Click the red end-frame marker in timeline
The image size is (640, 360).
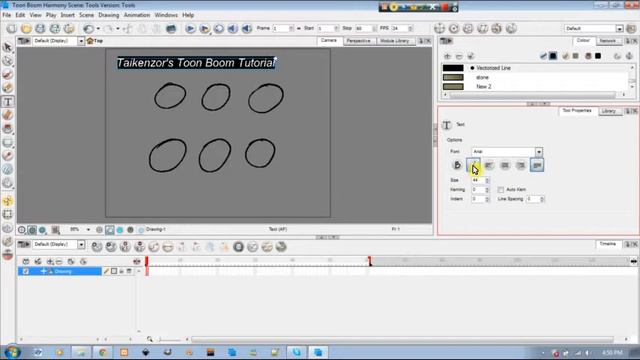[x=369, y=261]
